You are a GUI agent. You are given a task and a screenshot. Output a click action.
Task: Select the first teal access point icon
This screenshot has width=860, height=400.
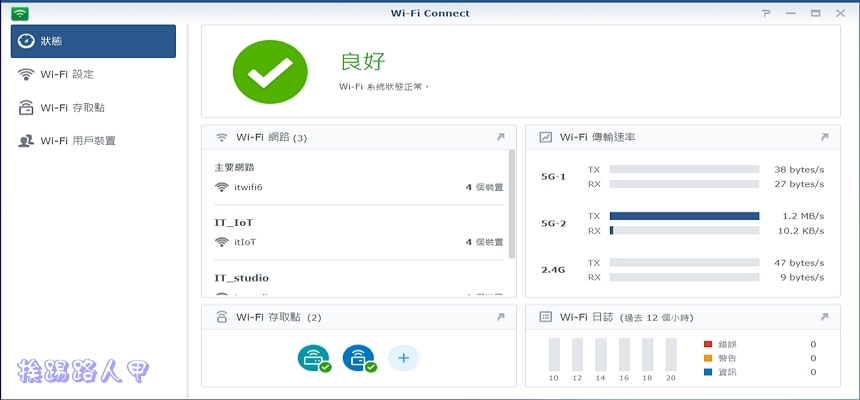[x=313, y=358]
